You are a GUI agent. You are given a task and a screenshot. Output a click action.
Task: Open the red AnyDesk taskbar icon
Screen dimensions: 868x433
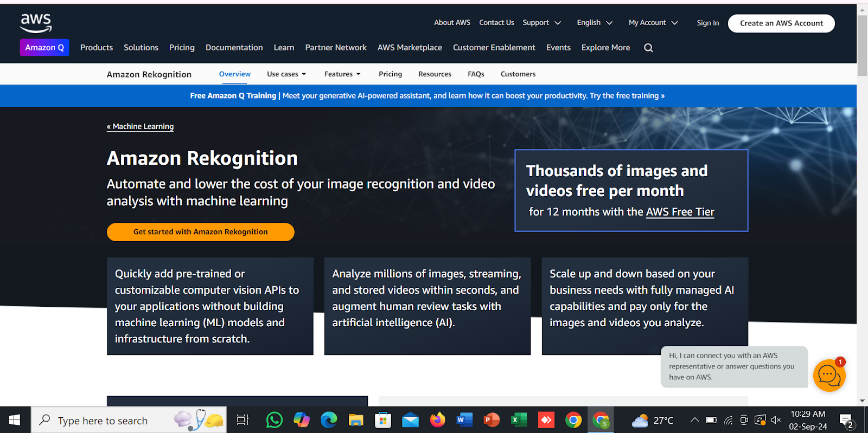[x=546, y=420]
